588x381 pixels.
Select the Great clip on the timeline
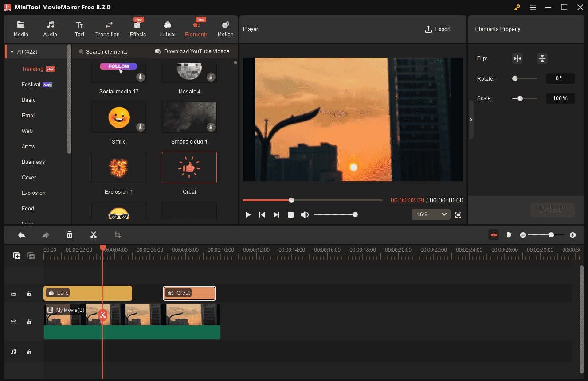189,293
